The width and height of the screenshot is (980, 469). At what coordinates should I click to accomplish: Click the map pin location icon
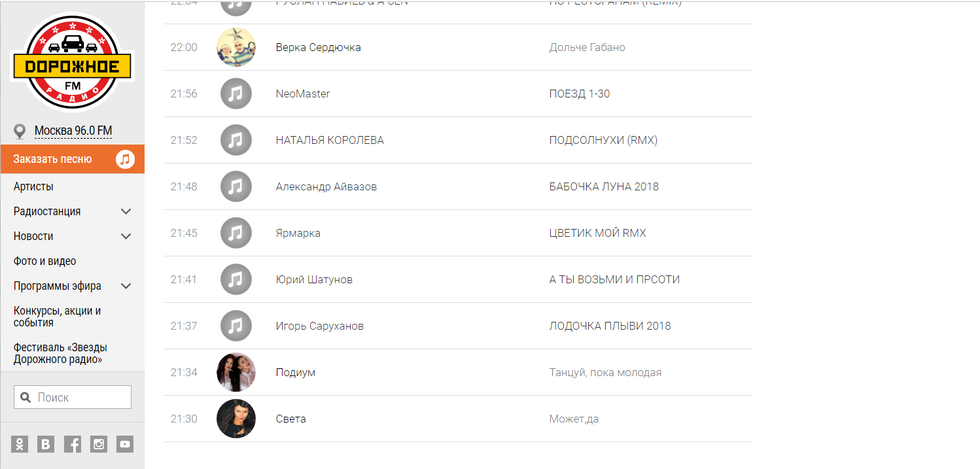[20, 131]
